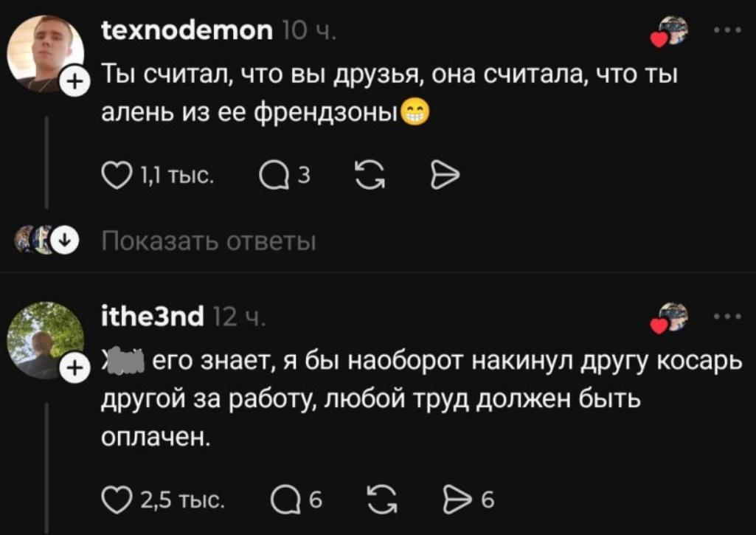View ithe3nd's profile avatar
Screen dimensions: 756x535
45,341
